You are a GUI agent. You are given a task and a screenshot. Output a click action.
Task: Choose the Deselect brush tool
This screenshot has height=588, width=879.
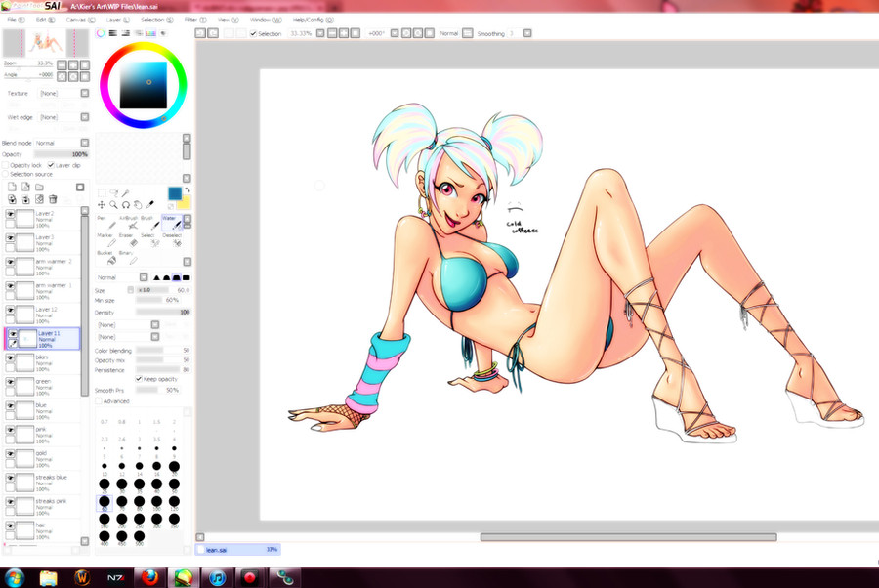pyautogui.click(x=172, y=240)
